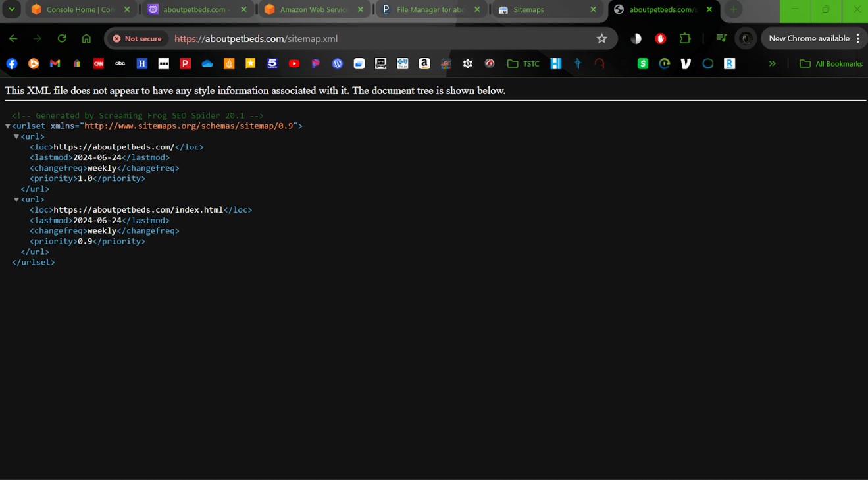The height and width of the screenshot is (480, 868).
Task: Collapse the first url node
Action: tap(16, 137)
